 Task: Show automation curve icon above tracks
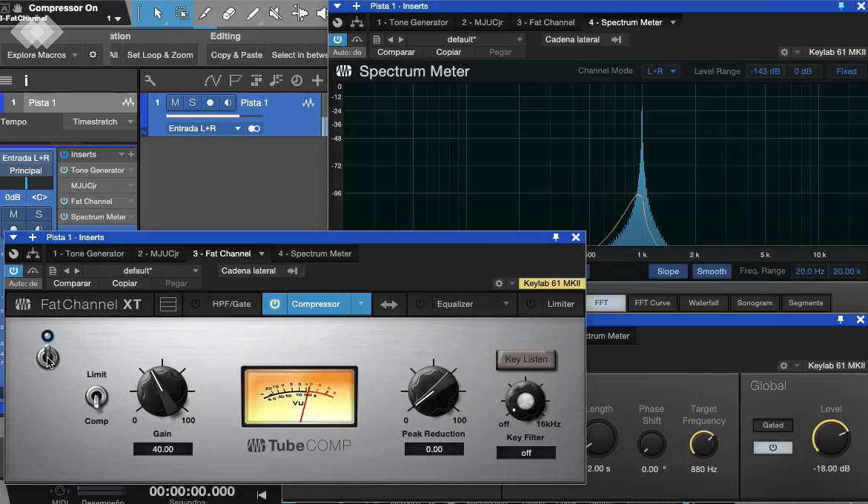coord(213,81)
